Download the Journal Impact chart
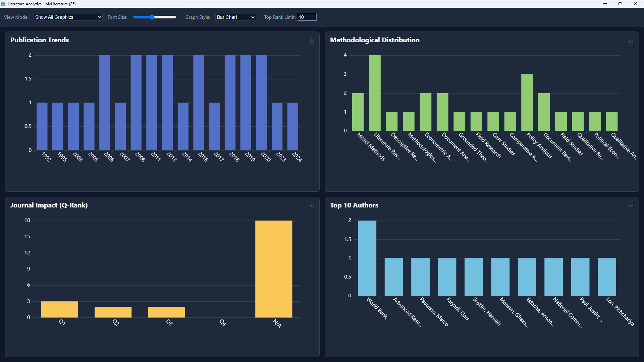The width and height of the screenshot is (644, 362). click(311, 205)
